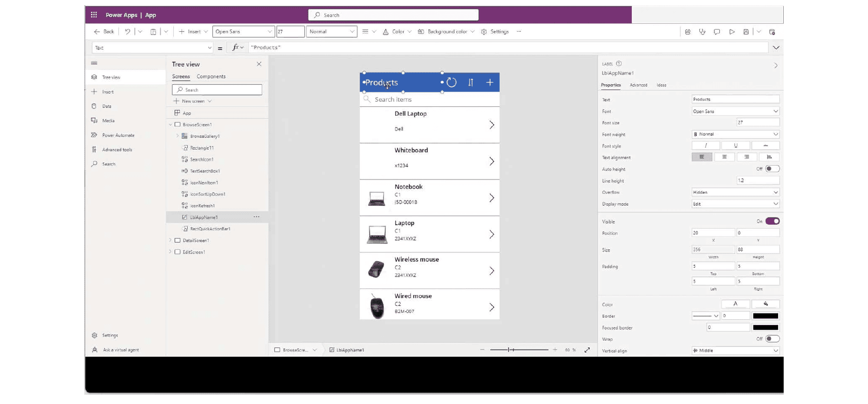Screen dimensions: 868x404
Task: Select IconRefresh1 in the tree
Action: coord(203,206)
